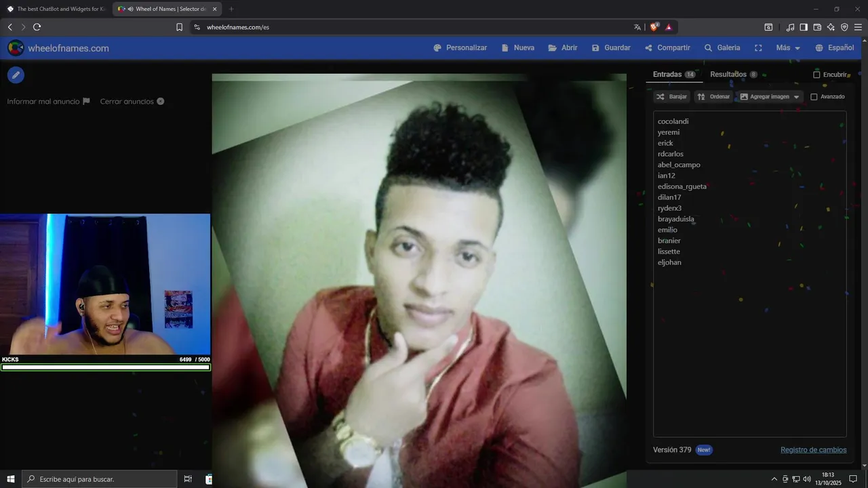Click the blue pencil edit icon

16,75
